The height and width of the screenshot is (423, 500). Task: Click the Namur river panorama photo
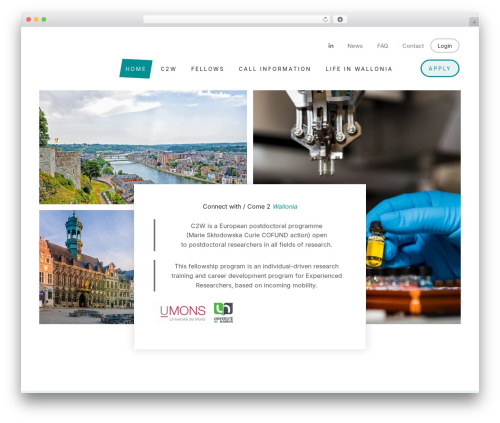(x=143, y=137)
